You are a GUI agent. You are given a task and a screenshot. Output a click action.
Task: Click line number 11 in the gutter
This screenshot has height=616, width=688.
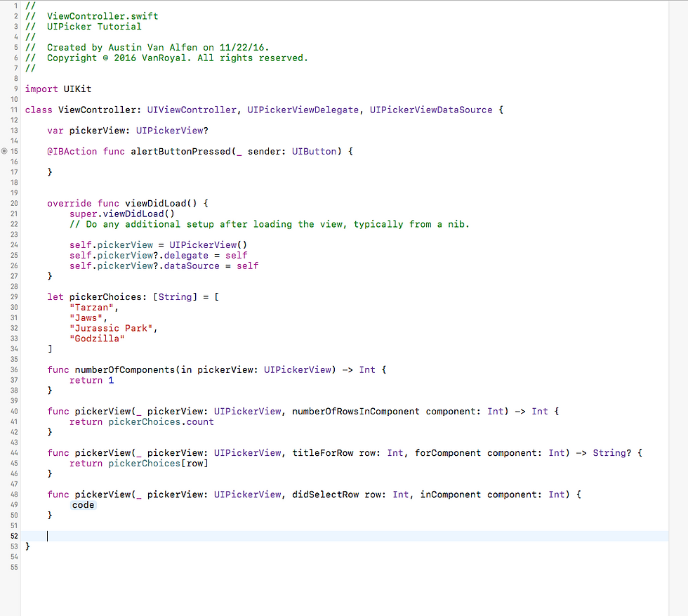pyautogui.click(x=15, y=110)
